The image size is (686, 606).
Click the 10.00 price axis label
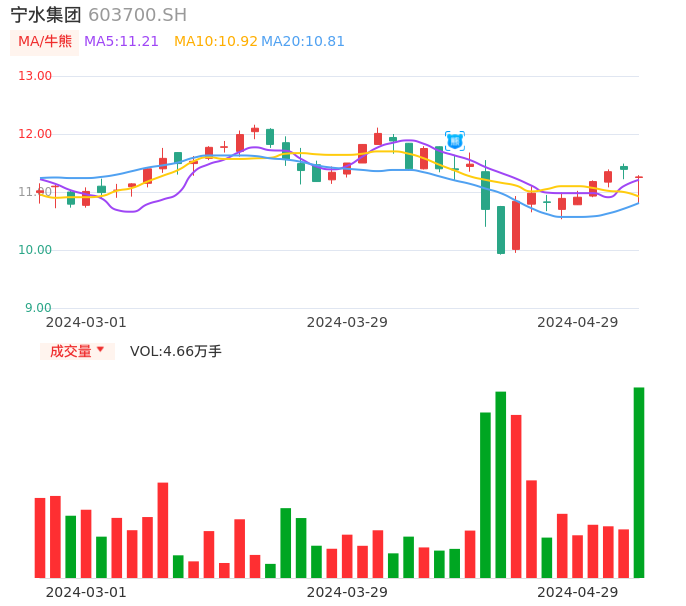tap(35, 250)
